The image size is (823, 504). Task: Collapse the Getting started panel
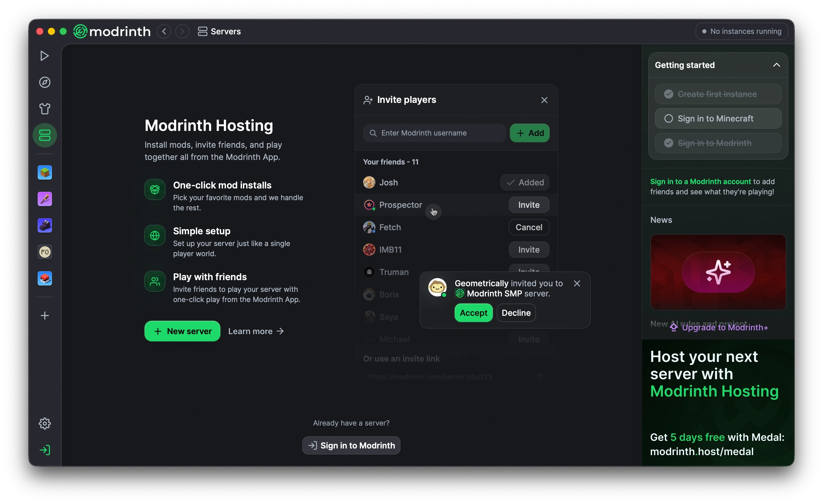[777, 65]
